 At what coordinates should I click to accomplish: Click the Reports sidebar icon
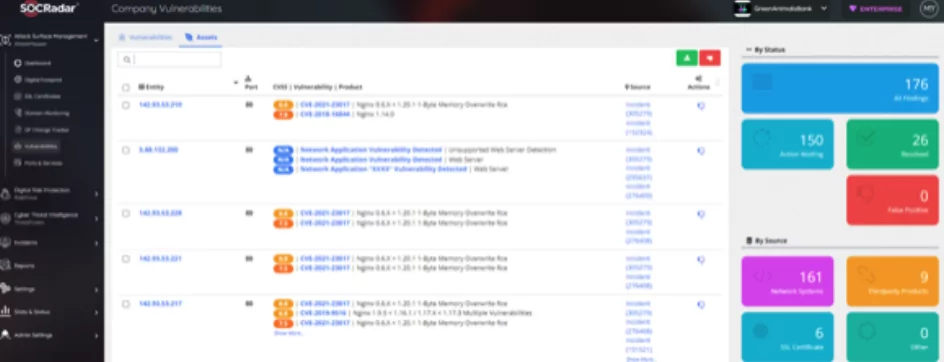[x=5, y=266]
